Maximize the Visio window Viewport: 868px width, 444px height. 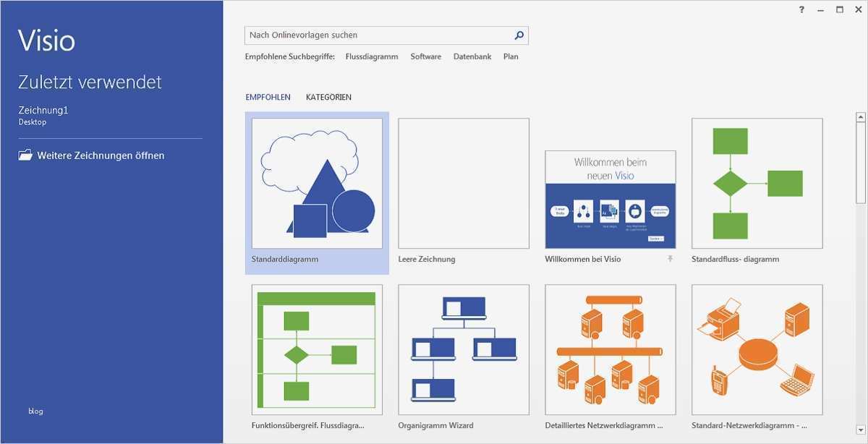click(840, 9)
